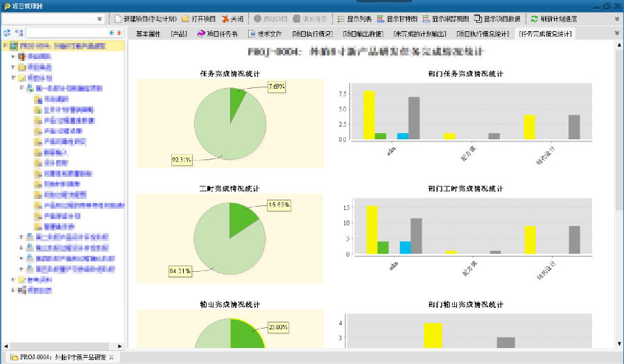Select the bottom PROJ-0004: 外胎8寸新产品研发 document tab
This screenshot has width=624, height=364.
[63, 357]
